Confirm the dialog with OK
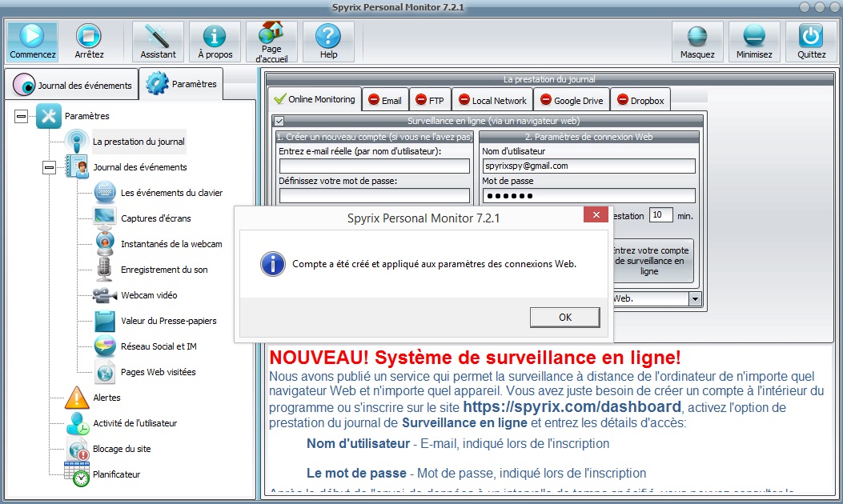 point(564,317)
